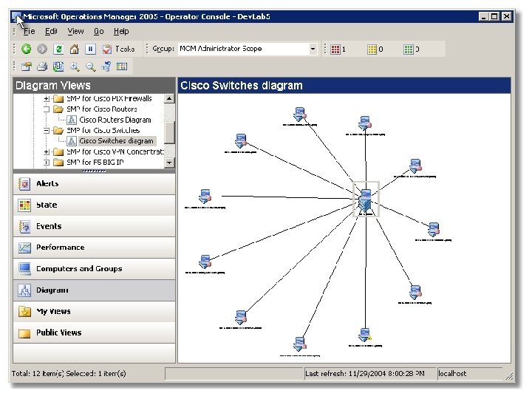Click the application icon in title bar
The image size is (532, 399).
16,16
